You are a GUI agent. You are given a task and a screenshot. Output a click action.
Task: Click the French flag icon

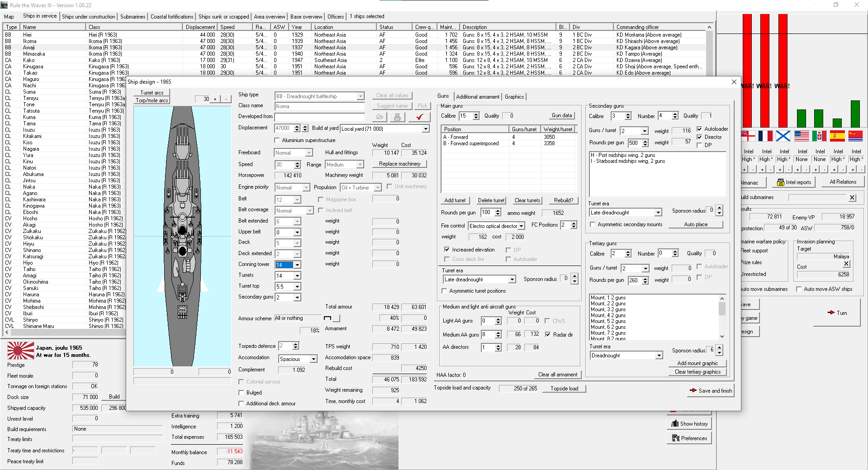coord(765,136)
